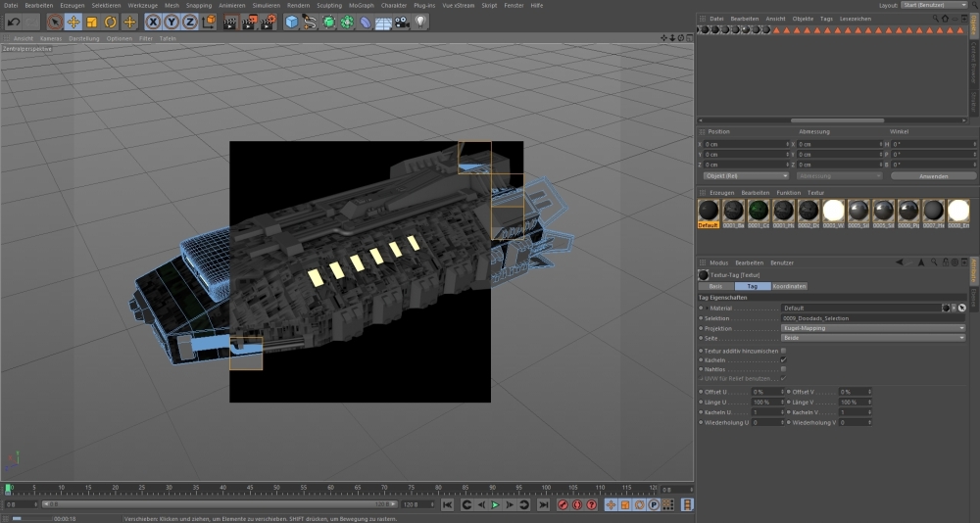Click the record keyframe red button
This screenshot has width=980, height=523.
coord(563,504)
